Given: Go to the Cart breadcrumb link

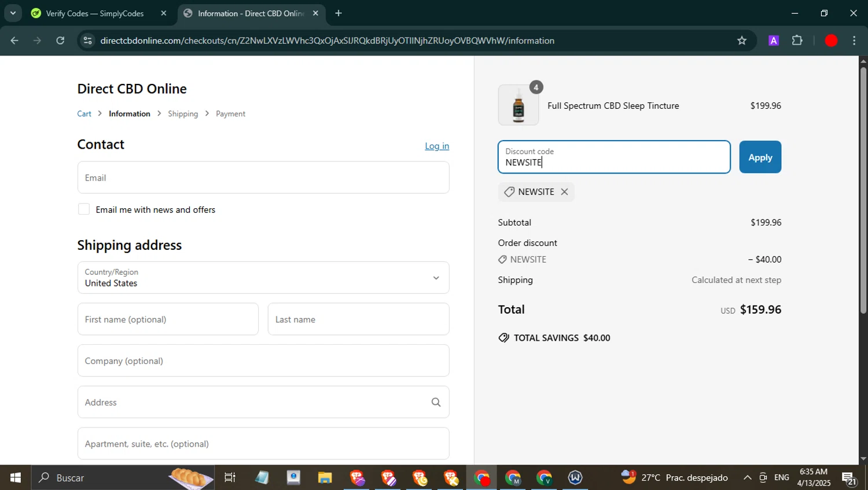Looking at the screenshot, I should coord(84,114).
